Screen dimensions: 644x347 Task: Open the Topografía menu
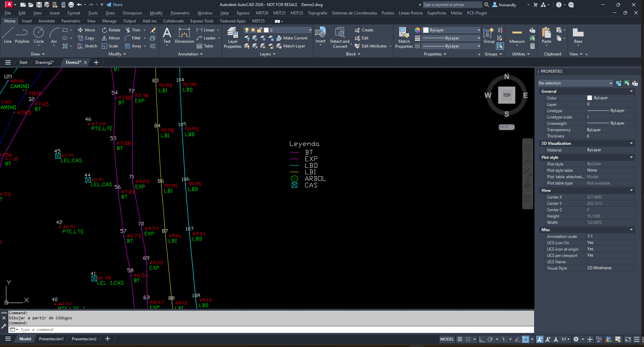(x=317, y=13)
